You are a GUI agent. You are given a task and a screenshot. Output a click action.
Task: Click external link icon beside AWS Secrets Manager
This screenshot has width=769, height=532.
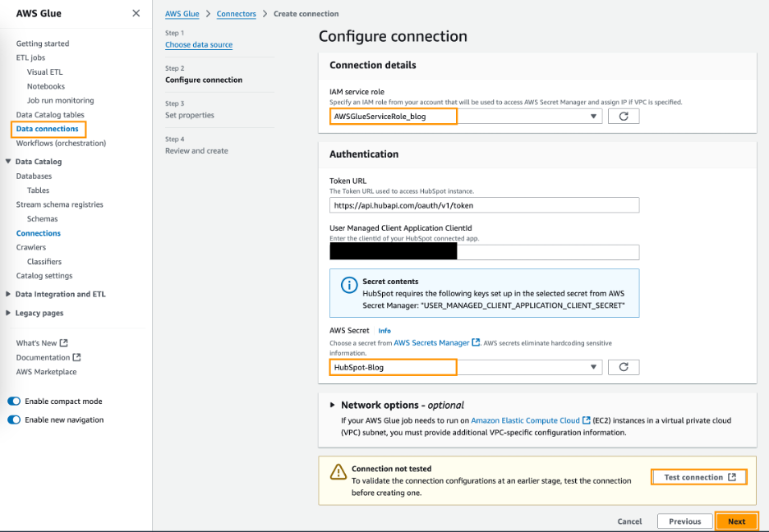476,342
